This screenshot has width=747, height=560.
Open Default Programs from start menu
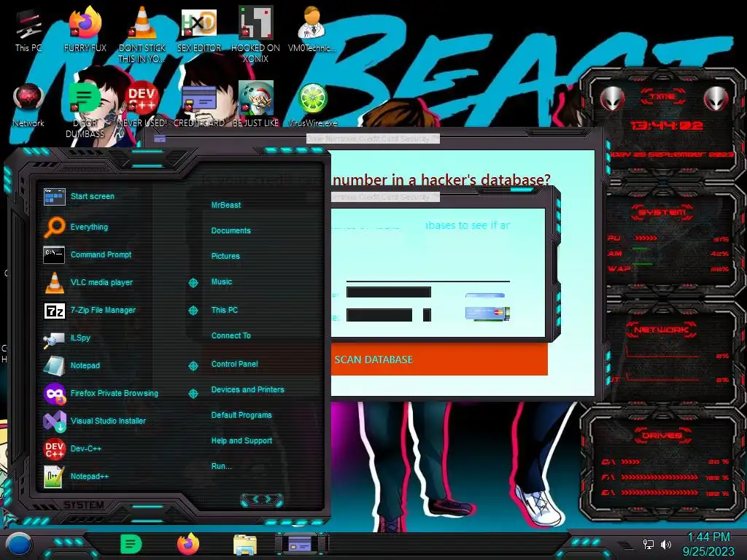[x=241, y=415]
